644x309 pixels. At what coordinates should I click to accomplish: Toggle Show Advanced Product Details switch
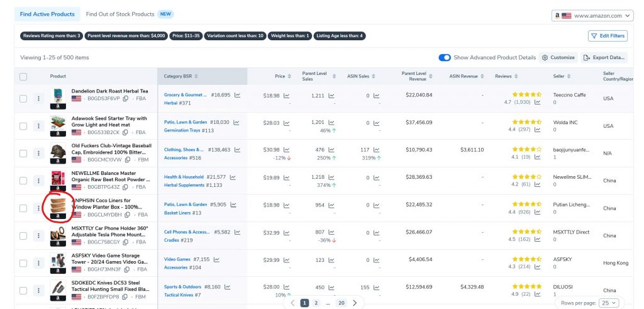click(x=445, y=57)
